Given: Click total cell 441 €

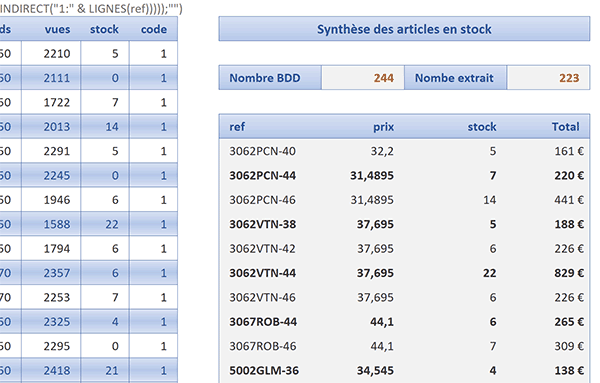Looking at the screenshot, I should [569, 200].
